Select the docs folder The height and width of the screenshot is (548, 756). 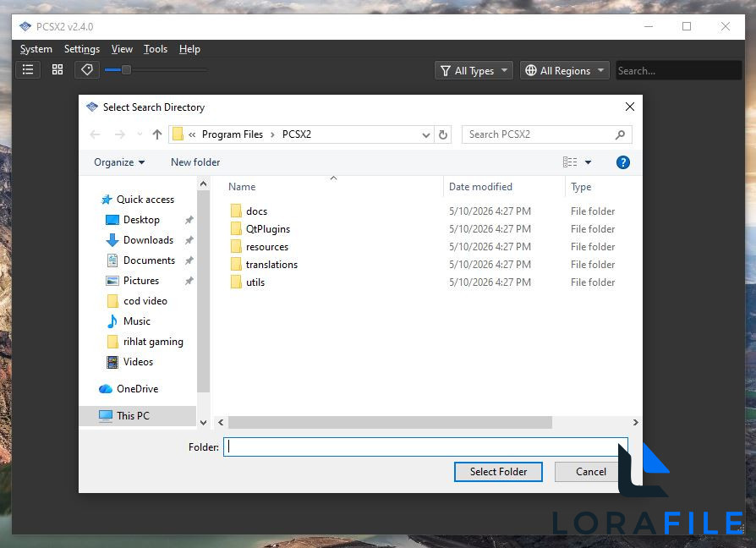tap(256, 211)
